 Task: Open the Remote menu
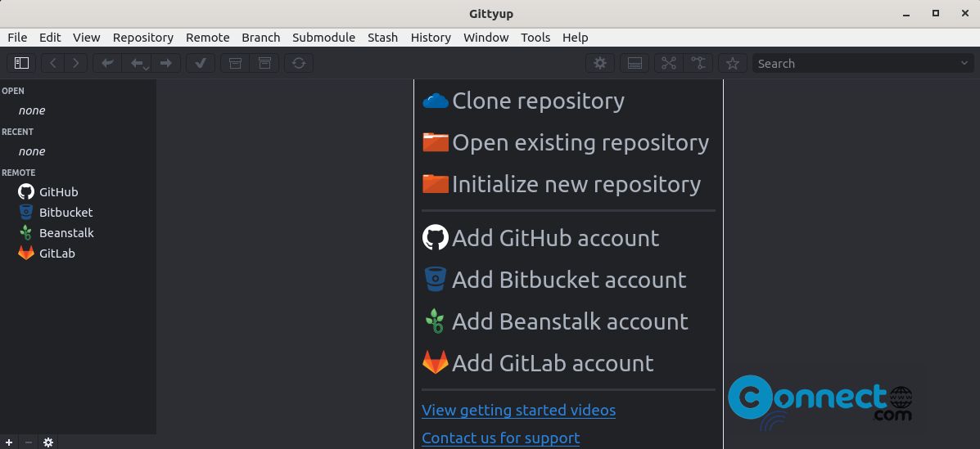click(x=207, y=38)
